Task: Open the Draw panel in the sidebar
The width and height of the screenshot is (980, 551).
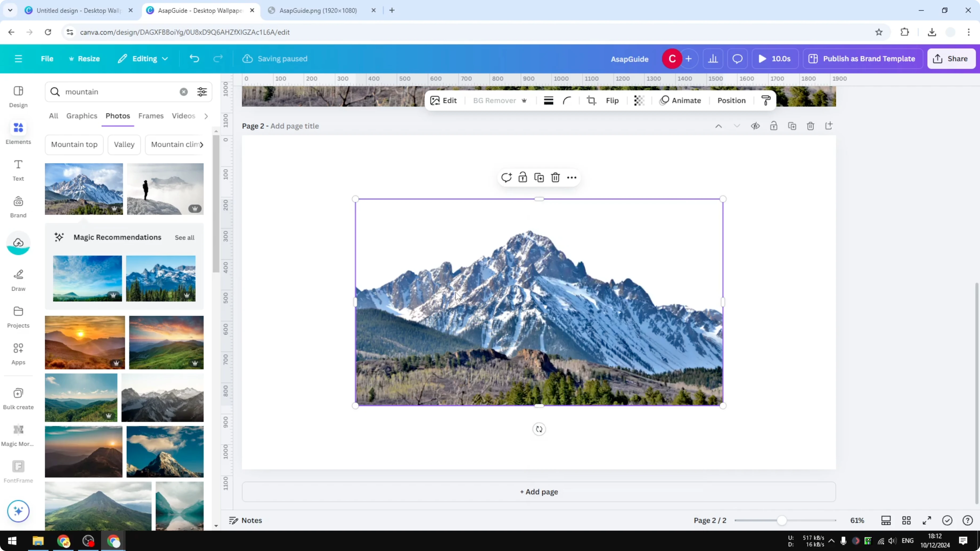Action: coord(18,279)
